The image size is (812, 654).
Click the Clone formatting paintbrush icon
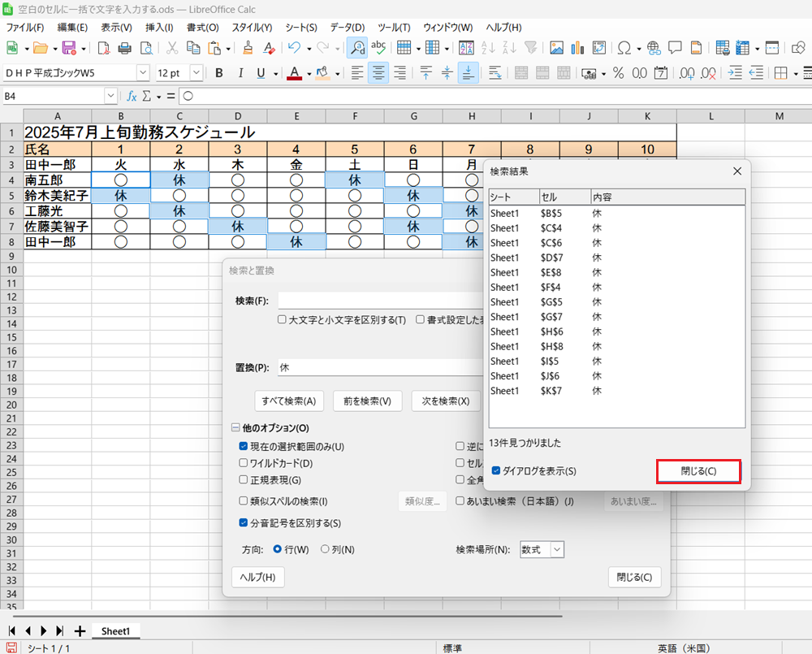(248, 48)
